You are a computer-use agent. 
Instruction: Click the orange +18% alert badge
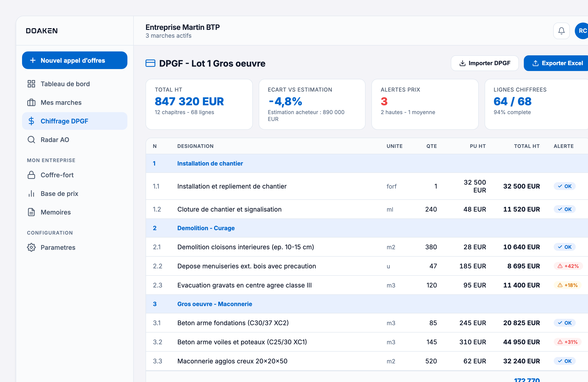tap(567, 285)
